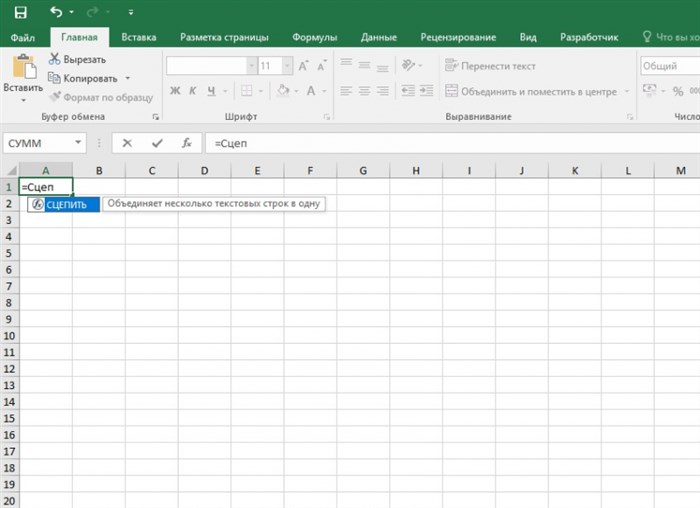Toggle Перенести текст wrap option

(490, 66)
